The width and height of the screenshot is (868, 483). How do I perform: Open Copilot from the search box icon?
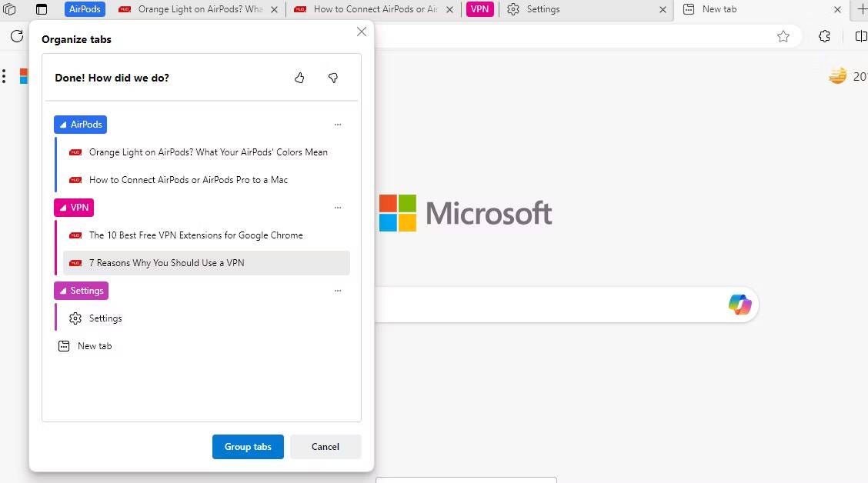(x=739, y=305)
